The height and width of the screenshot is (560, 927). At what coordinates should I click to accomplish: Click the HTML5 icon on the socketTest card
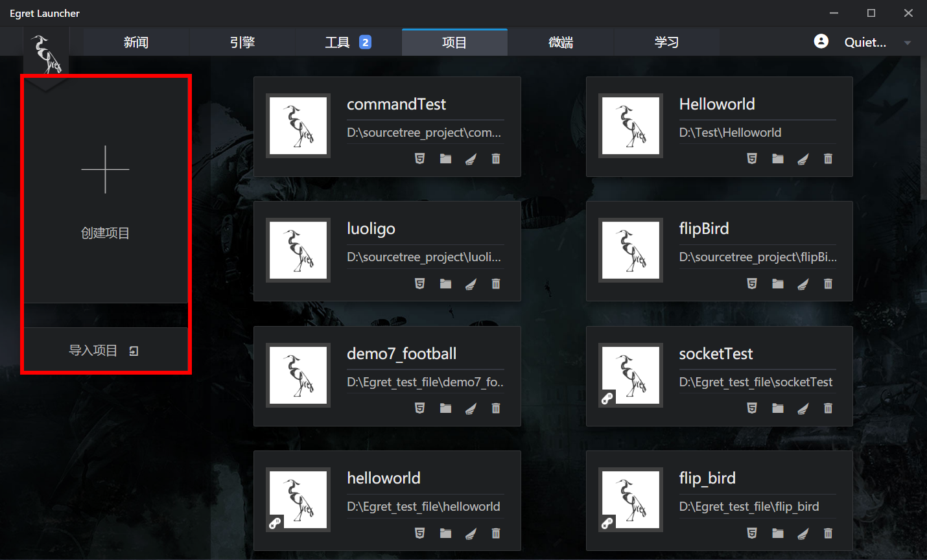752,408
